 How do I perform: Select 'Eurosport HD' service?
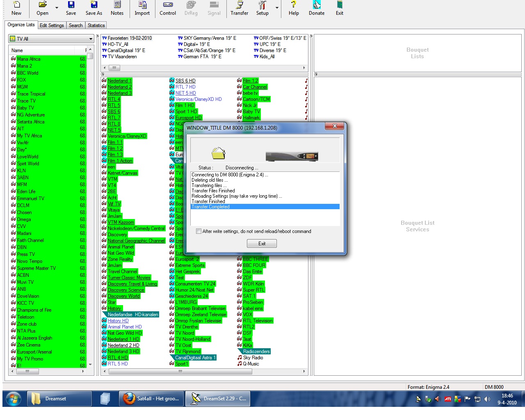pyautogui.click(x=189, y=118)
